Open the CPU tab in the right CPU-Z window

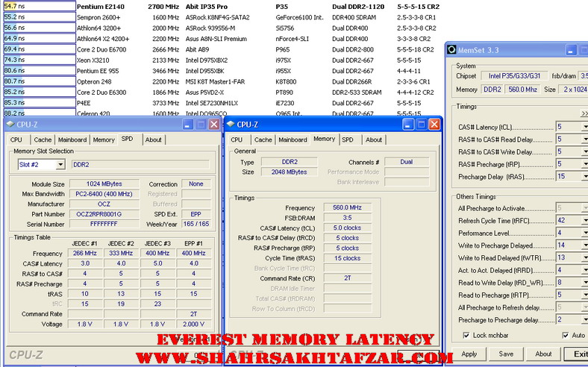(237, 139)
